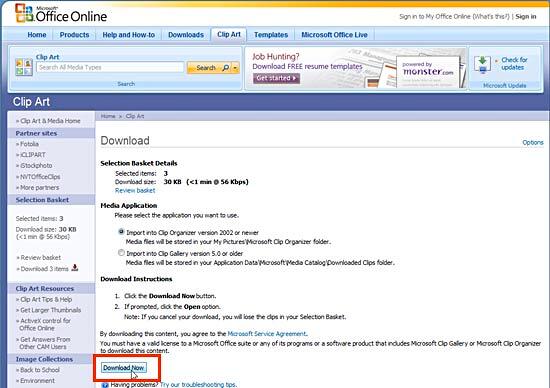Click the Selection Basket Details heading
The height and width of the screenshot is (388, 550).
pos(139,163)
